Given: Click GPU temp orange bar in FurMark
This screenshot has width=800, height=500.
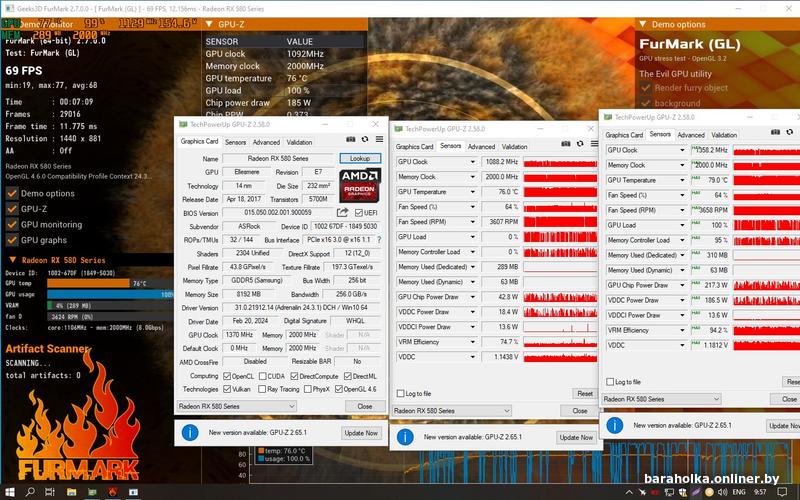Looking at the screenshot, I should pos(88,283).
